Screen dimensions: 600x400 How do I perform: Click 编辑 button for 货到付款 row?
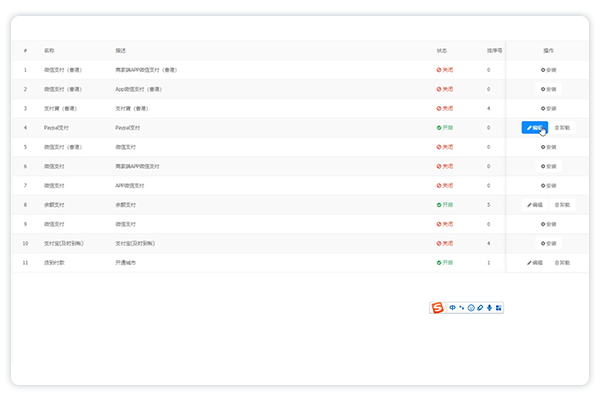click(535, 262)
